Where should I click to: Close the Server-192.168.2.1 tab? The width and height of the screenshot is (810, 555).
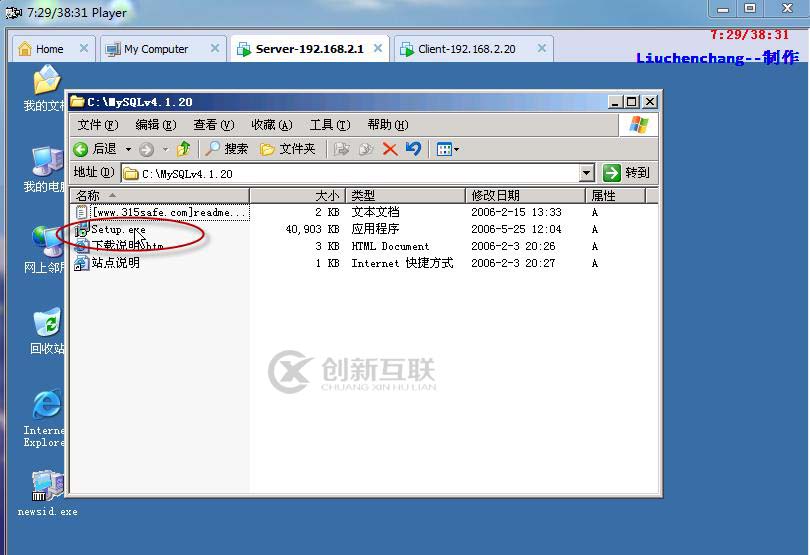pyautogui.click(x=378, y=48)
